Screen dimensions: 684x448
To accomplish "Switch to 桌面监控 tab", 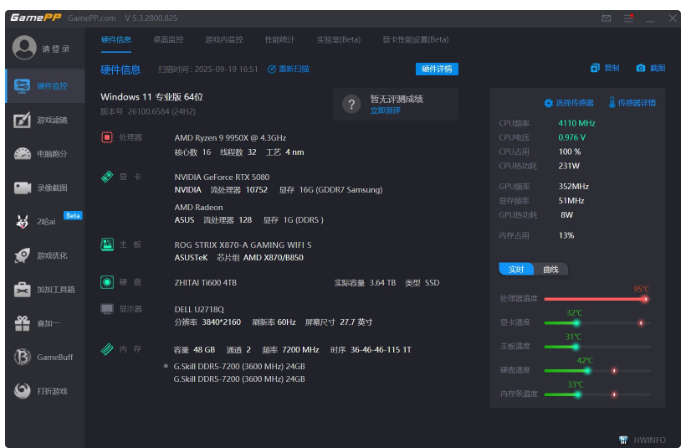I will (168, 40).
